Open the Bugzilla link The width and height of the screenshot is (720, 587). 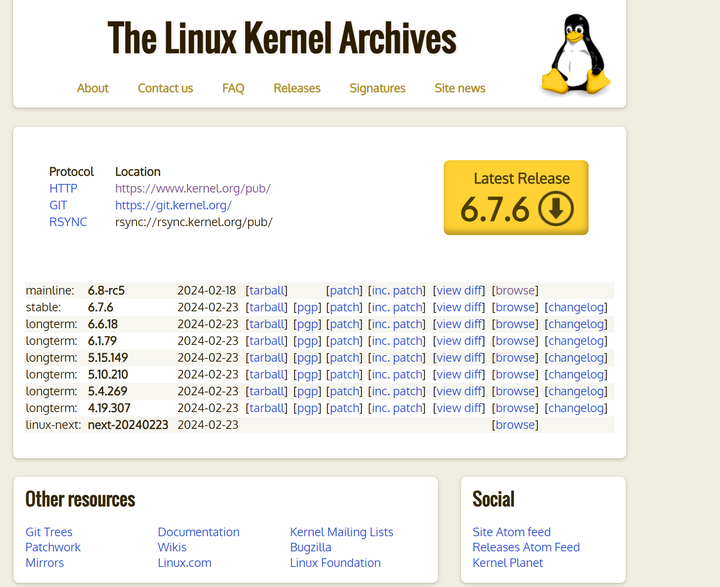pos(310,547)
